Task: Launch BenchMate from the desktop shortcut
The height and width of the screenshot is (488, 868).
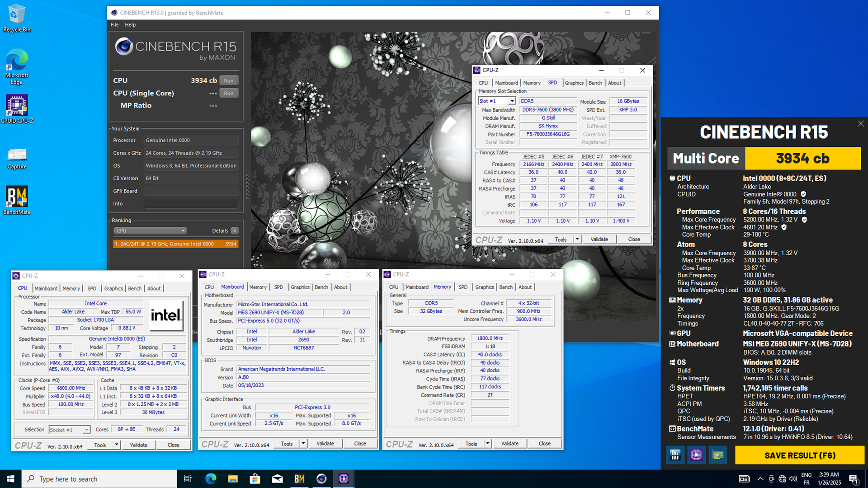Action: (17, 200)
